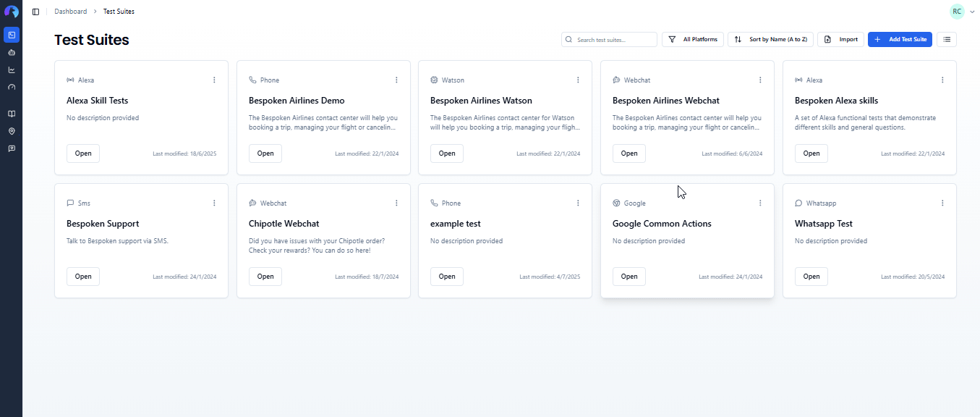Open the chat feedback icon in the sidebar

coord(11,148)
